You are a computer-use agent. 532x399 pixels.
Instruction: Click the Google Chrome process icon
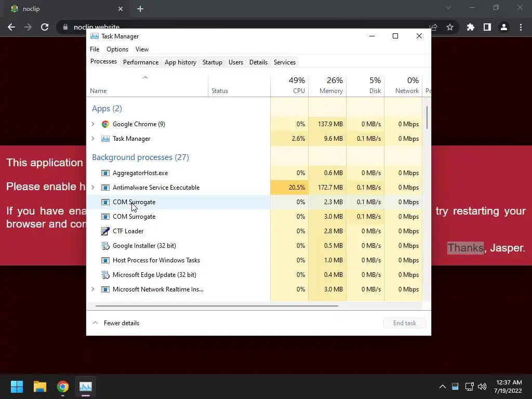coord(105,124)
